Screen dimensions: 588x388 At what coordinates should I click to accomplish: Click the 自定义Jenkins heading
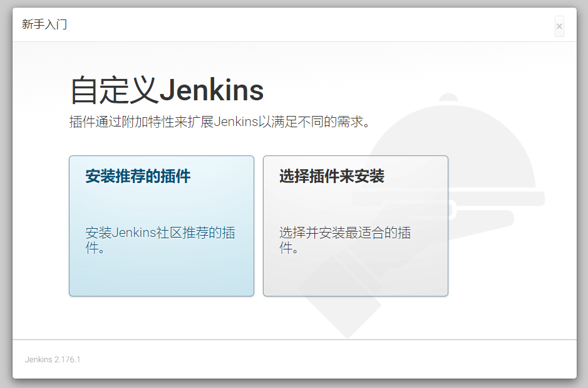(x=165, y=90)
